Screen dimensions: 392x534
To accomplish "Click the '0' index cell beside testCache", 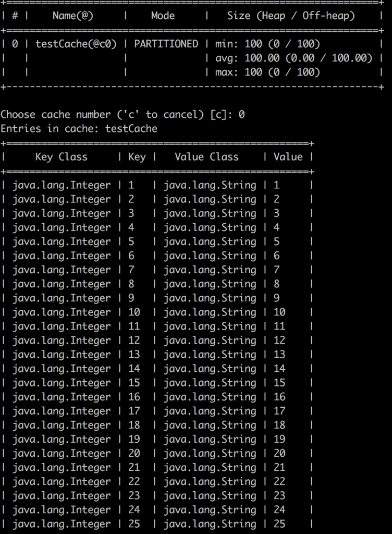I will (x=15, y=44).
